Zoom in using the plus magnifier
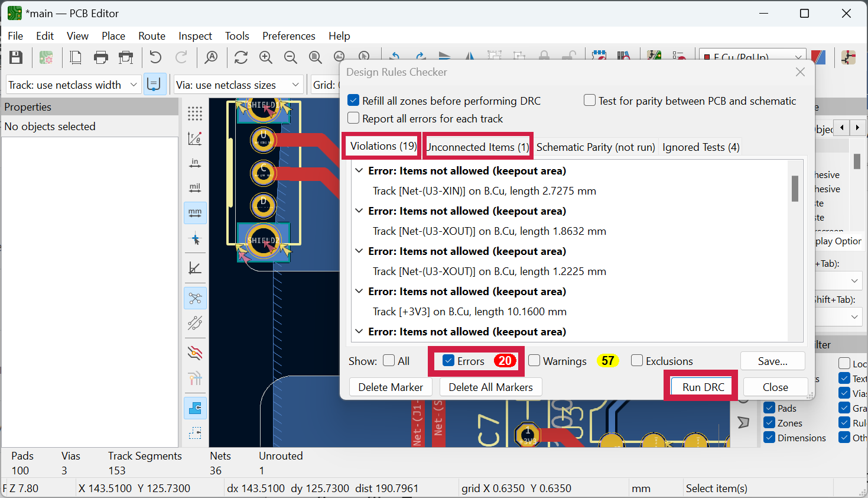Image resolution: width=868 pixels, height=498 pixels. [266, 57]
